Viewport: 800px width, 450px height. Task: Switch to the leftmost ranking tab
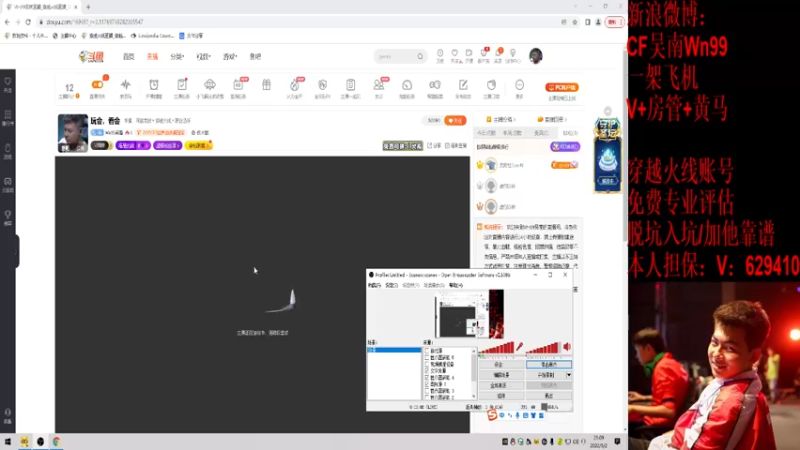[486, 133]
